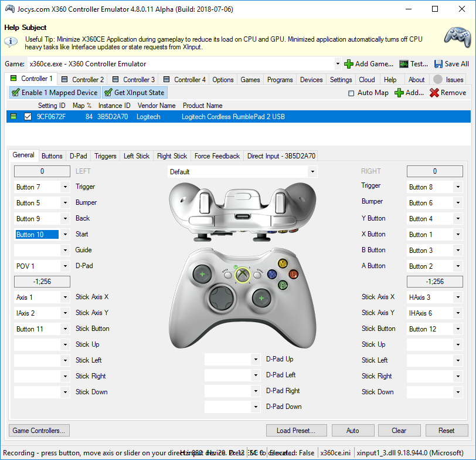Image resolution: width=476 pixels, height=460 pixels.
Task: Click the yellow Y button on the controller image
Action: pyautogui.click(x=283, y=263)
